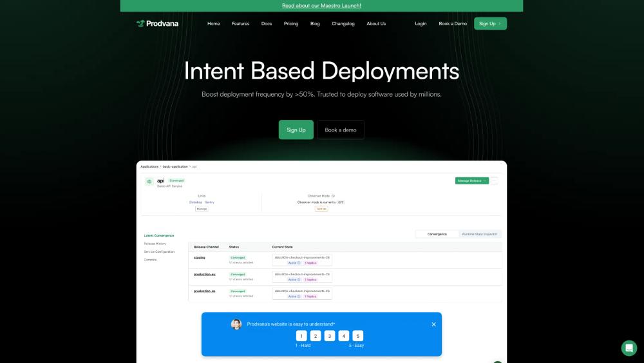The width and height of the screenshot is (644, 363).
Task: Click the Current State column header
Action: [282, 247]
